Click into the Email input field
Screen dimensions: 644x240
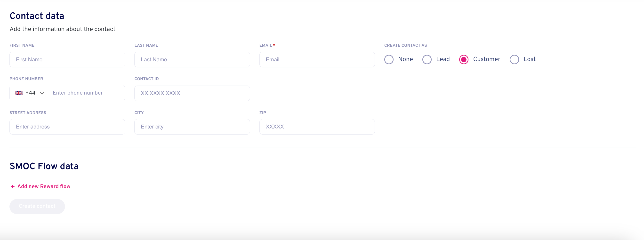tap(317, 59)
